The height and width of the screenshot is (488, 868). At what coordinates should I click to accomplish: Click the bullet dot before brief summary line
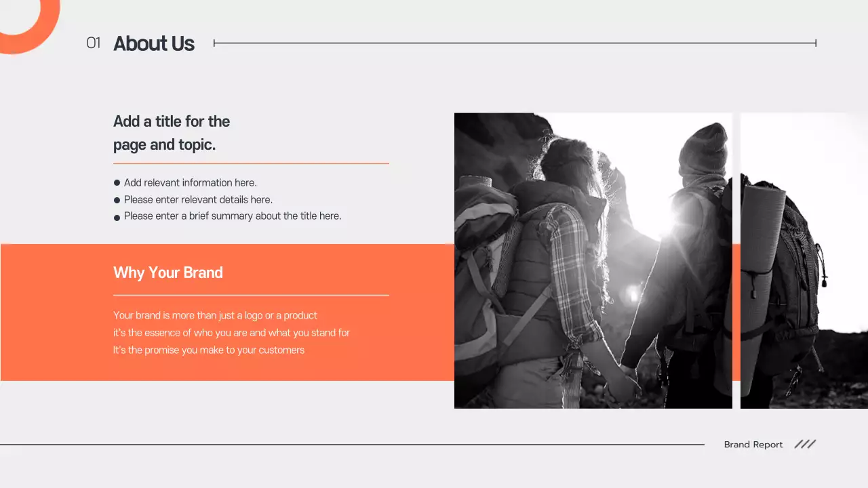117,217
